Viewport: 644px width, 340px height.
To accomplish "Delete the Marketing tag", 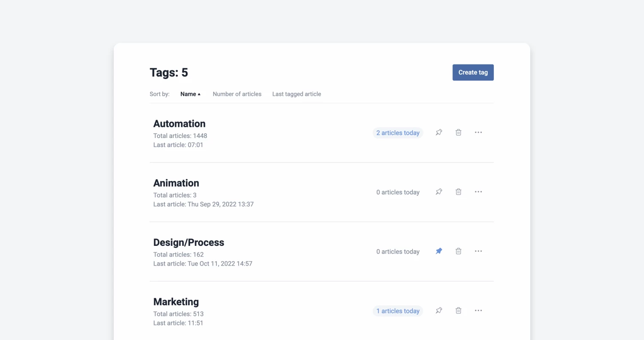I will point(458,310).
